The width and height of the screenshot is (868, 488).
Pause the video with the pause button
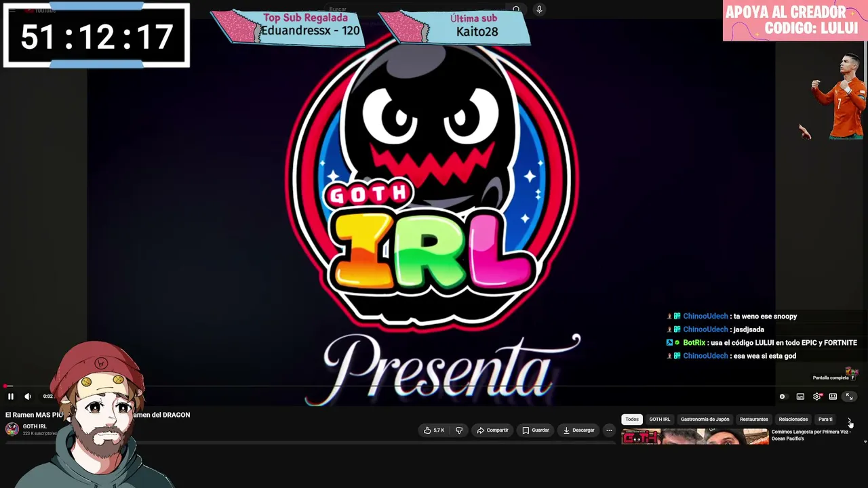point(11,396)
